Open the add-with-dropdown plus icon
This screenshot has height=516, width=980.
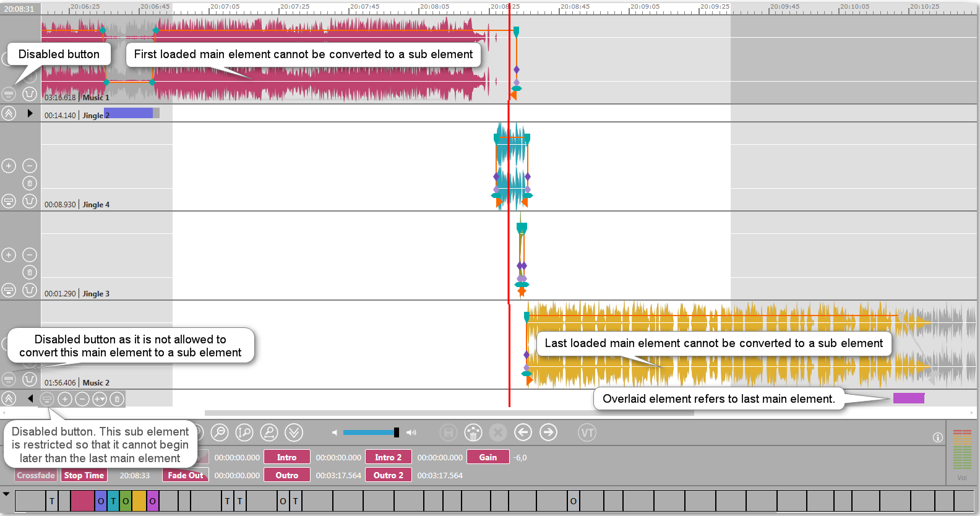pyautogui.click(x=100, y=399)
